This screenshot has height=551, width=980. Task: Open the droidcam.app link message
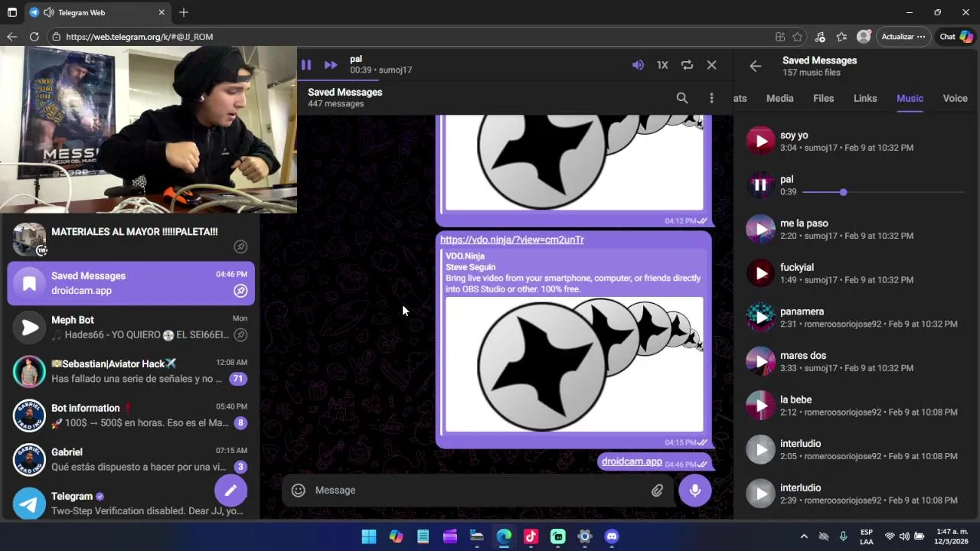(x=632, y=461)
